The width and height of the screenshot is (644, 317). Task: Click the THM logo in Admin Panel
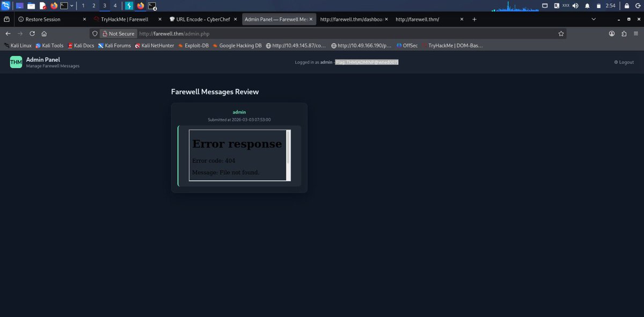(x=16, y=62)
